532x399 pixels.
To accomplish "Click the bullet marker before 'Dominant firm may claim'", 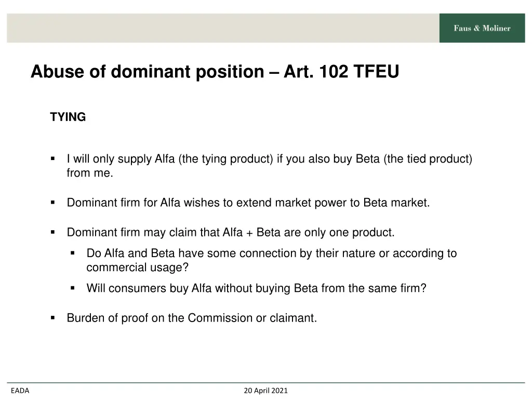I will (x=52, y=232).
